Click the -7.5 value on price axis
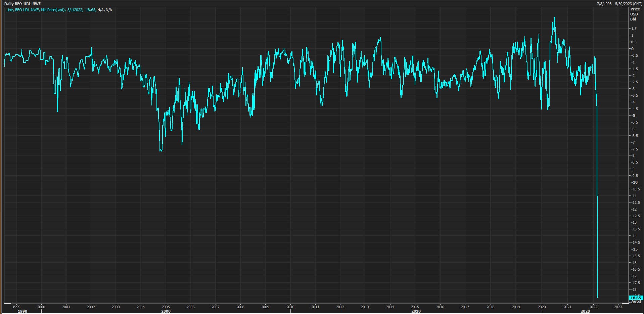 point(634,149)
